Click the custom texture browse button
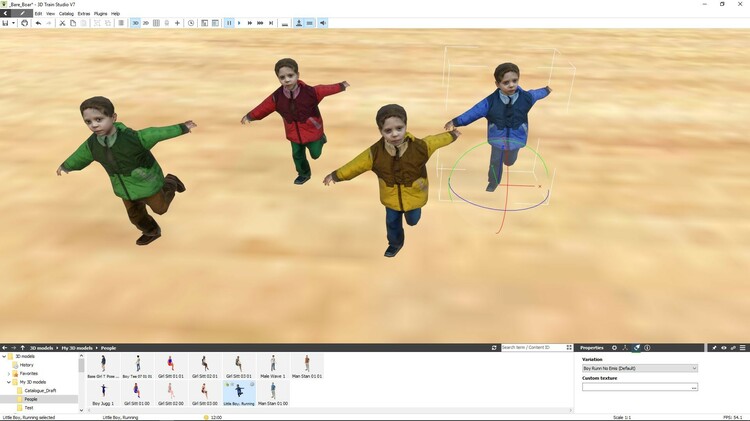 (x=693, y=387)
